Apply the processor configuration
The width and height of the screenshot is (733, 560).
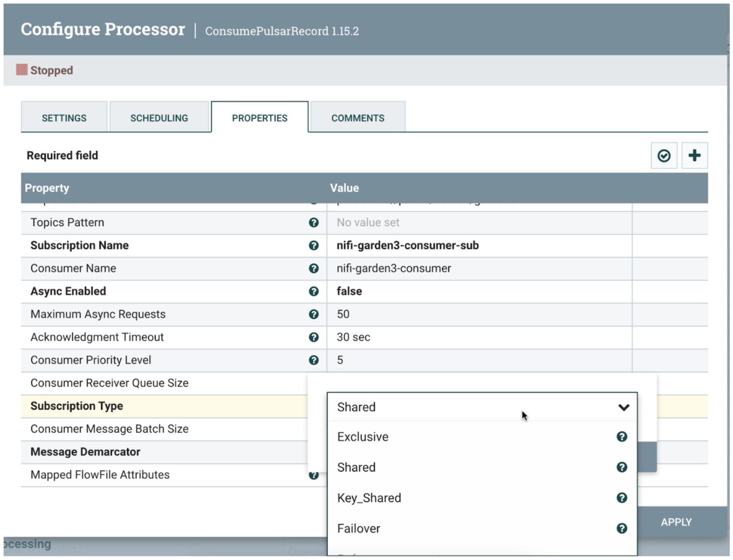tap(676, 522)
